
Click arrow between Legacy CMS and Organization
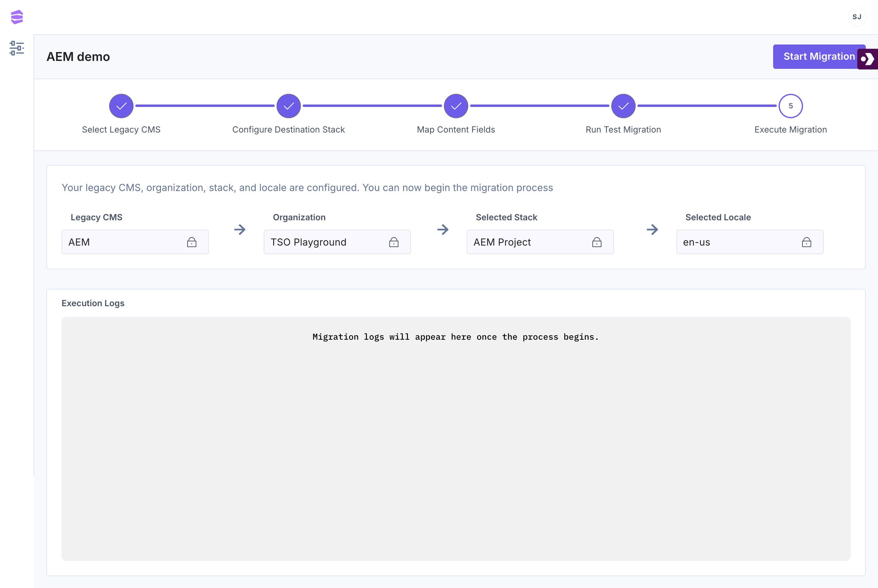(x=240, y=229)
